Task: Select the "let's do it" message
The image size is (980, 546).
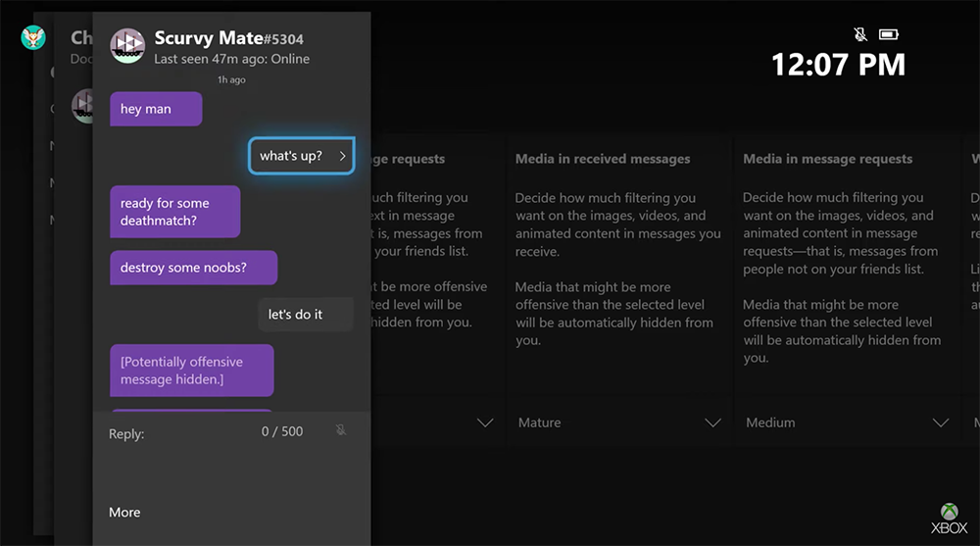Action: (x=306, y=314)
